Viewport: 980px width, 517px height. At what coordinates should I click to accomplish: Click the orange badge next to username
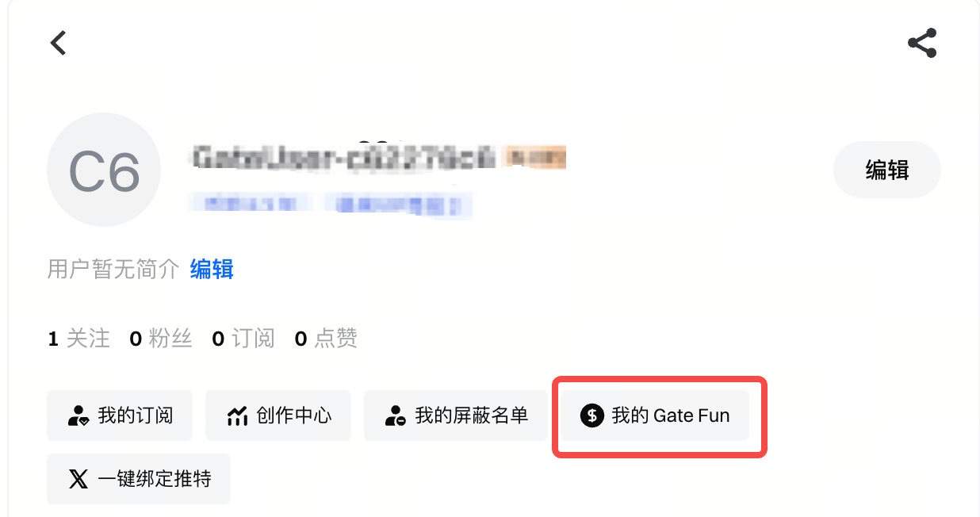tap(535, 157)
